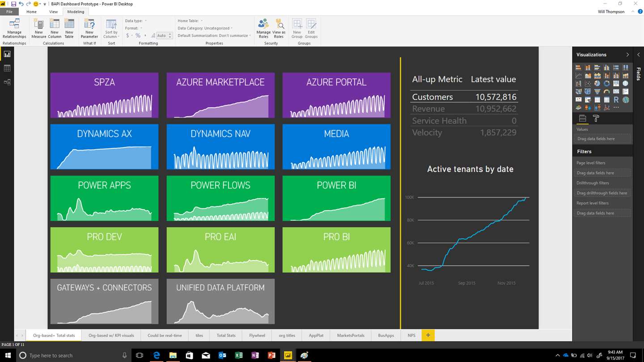Select the funnel chart visualization
This screenshot has height=362, width=644.
click(x=597, y=91)
